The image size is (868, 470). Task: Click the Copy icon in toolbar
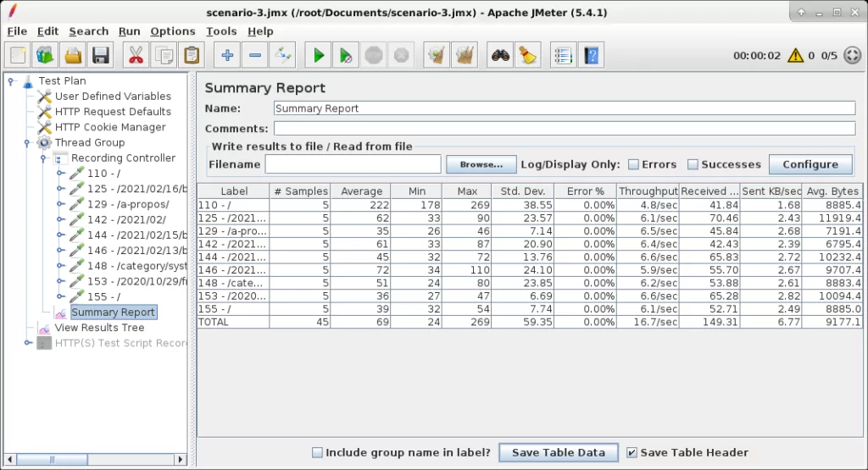click(x=164, y=55)
